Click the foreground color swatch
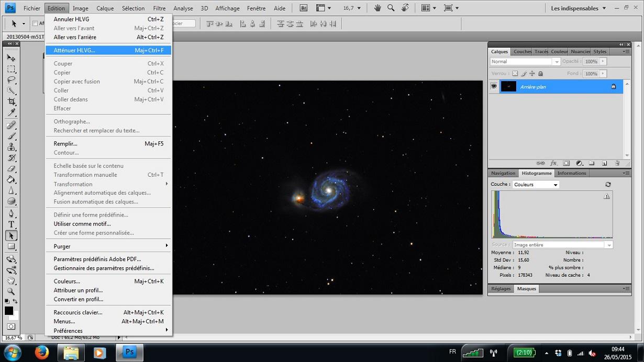 tap(9, 311)
